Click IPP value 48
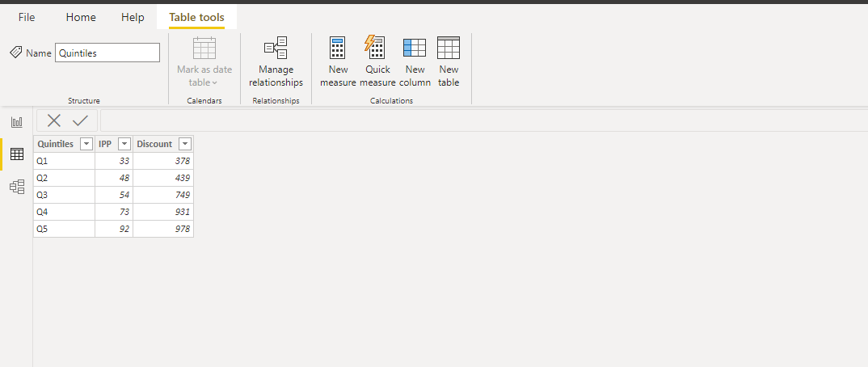The height and width of the screenshot is (367, 868). tap(114, 178)
